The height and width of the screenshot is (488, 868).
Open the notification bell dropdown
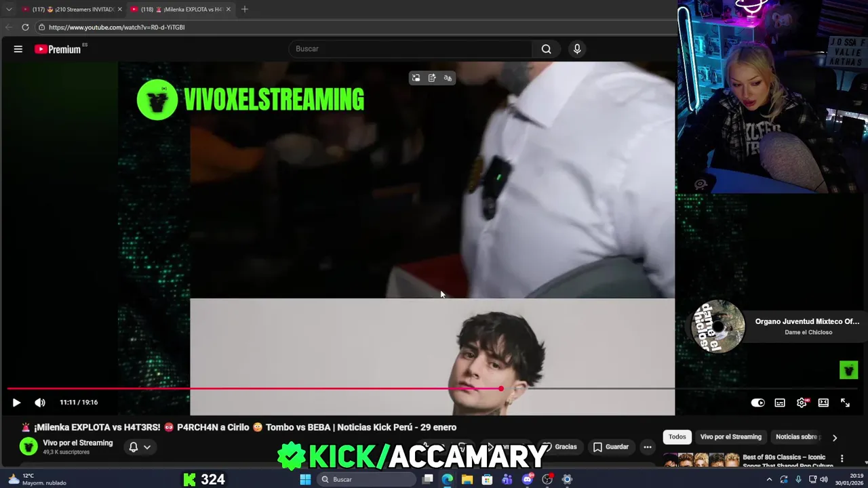pos(140,447)
